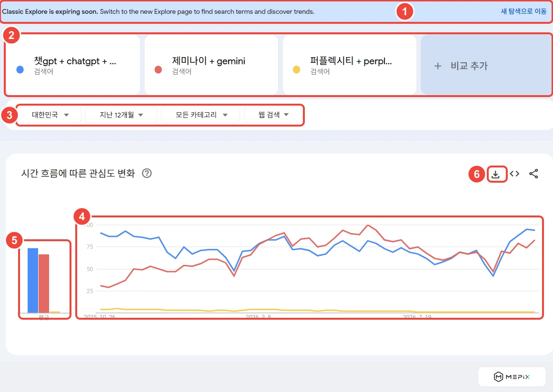The width and height of the screenshot is (553, 392).
Task: Click the blue dot for 챗gpt term
Action: coord(20,70)
